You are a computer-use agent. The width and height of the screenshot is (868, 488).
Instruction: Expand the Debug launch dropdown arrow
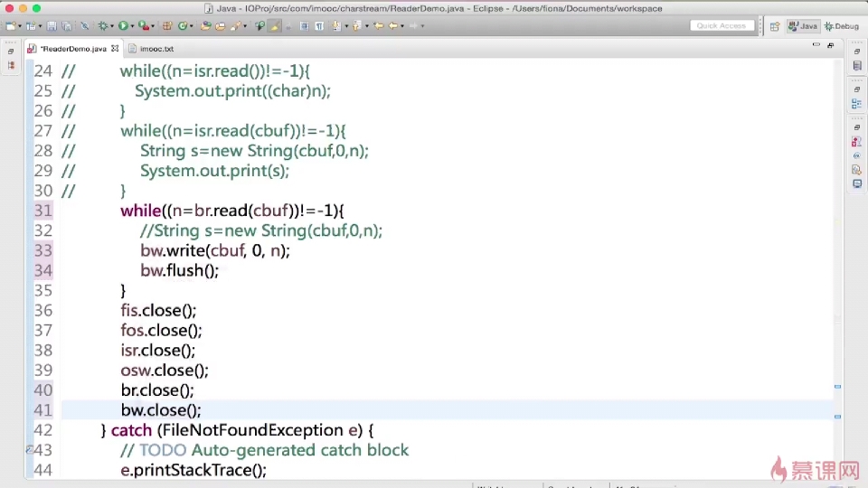click(112, 26)
